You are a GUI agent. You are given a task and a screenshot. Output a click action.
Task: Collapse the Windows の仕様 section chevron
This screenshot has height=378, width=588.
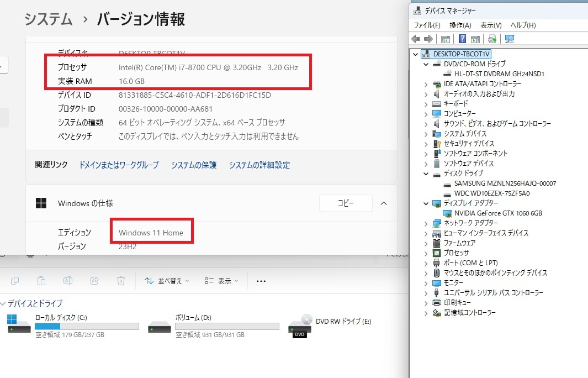(x=384, y=203)
